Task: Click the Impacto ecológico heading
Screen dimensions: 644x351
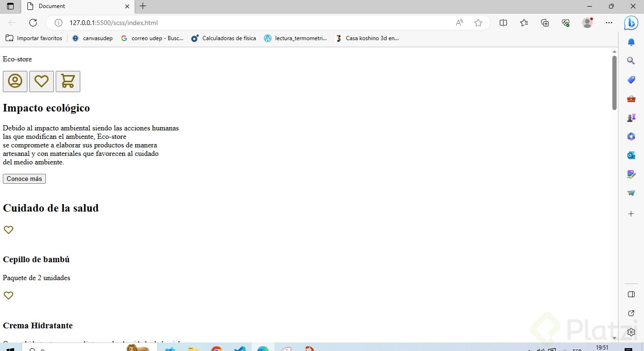Action: [x=46, y=108]
